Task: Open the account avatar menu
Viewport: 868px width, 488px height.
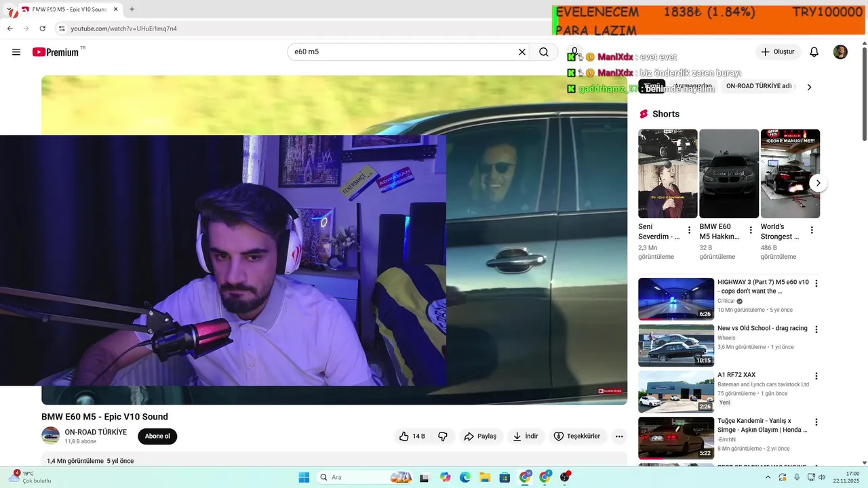Action: click(840, 52)
